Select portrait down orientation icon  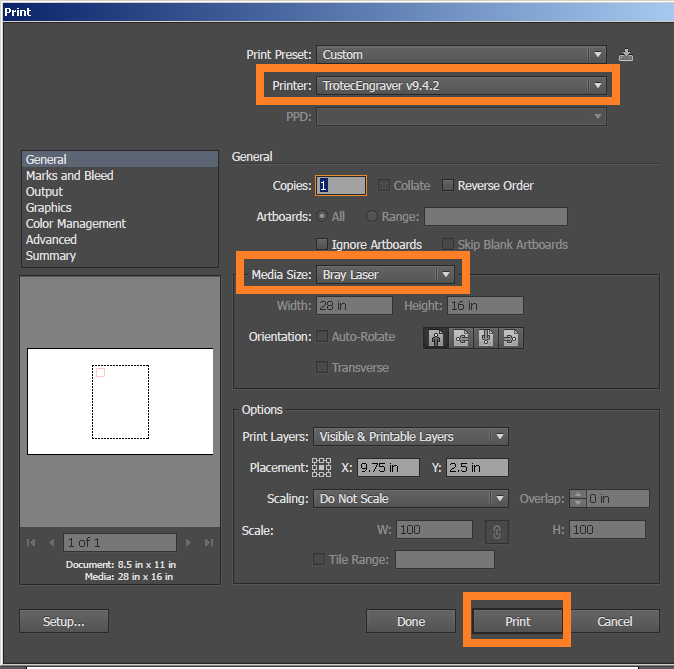click(486, 338)
